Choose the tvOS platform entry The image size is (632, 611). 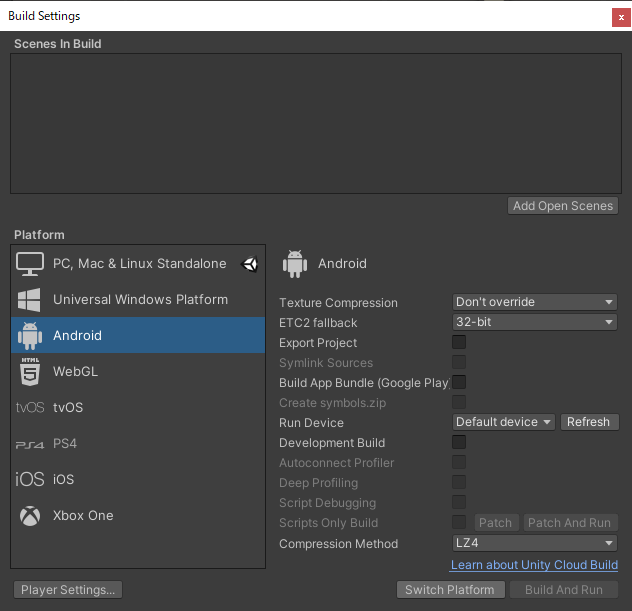138,407
